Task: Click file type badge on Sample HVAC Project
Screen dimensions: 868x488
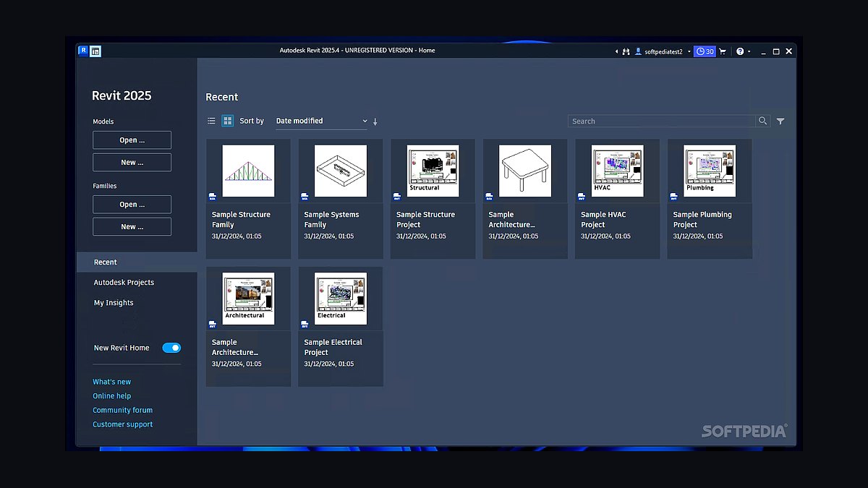Action: (582, 197)
